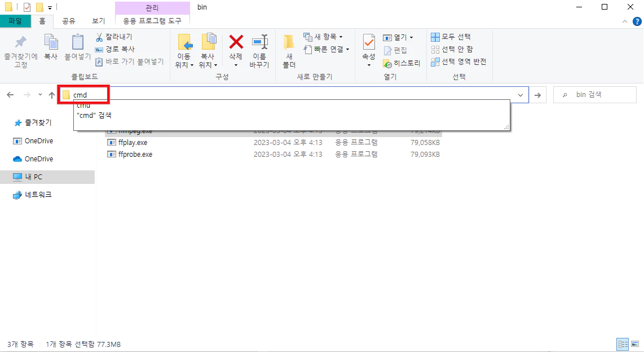Navigate up using the up arrow
The height and width of the screenshot is (352, 644).
51,94
